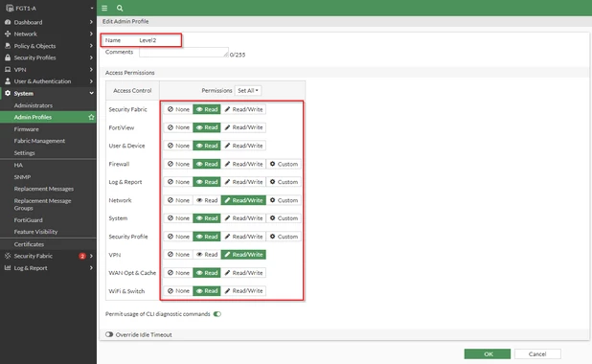This screenshot has height=364, width=592.
Task: Expand the Dashboard menu chevron
Action: click(91, 22)
